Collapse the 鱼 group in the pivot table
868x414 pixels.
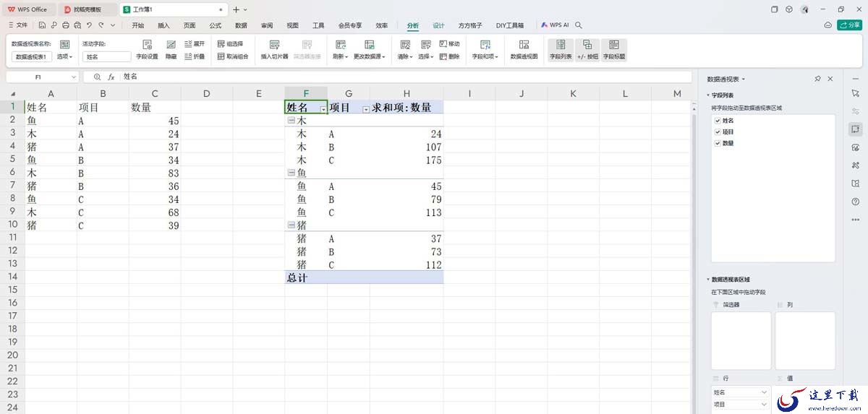pyautogui.click(x=292, y=173)
